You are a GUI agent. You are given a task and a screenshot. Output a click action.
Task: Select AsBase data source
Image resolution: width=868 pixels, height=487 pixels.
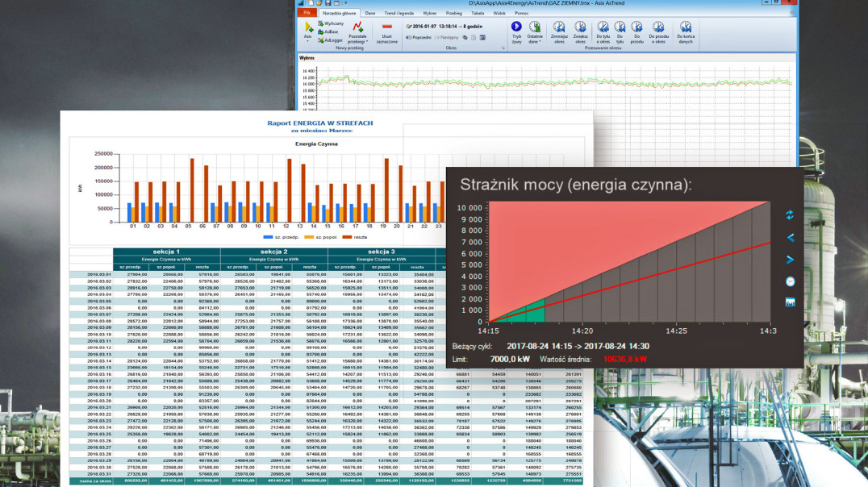328,31
